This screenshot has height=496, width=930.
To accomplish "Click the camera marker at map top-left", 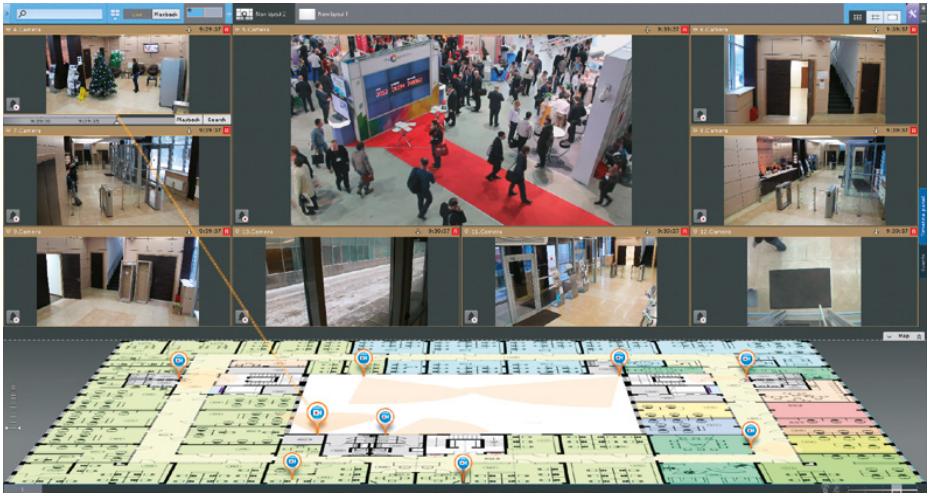I will pyautogui.click(x=180, y=360).
